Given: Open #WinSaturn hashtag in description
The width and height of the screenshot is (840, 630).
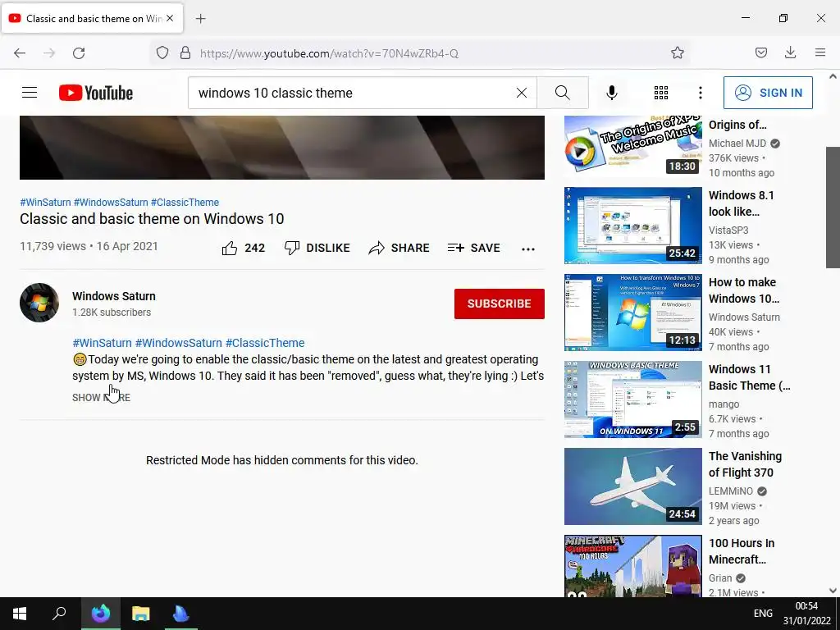Looking at the screenshot, I should (102, 343).
